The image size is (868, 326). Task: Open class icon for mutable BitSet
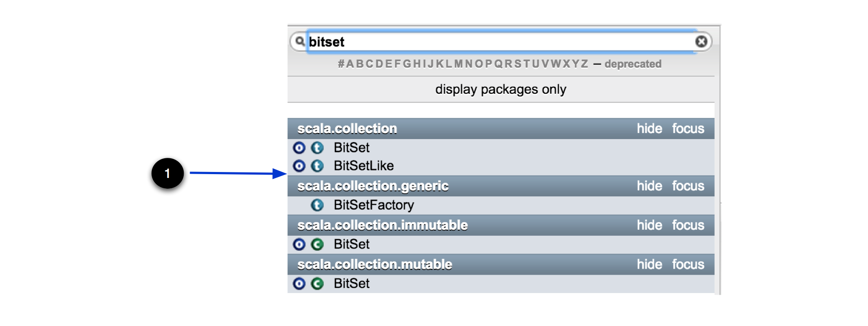pos(317,284)
